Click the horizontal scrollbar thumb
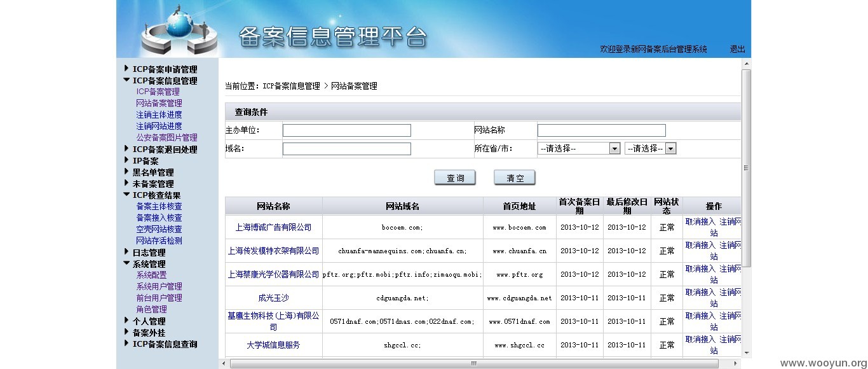The image size is (868, 369). (474, 363)
